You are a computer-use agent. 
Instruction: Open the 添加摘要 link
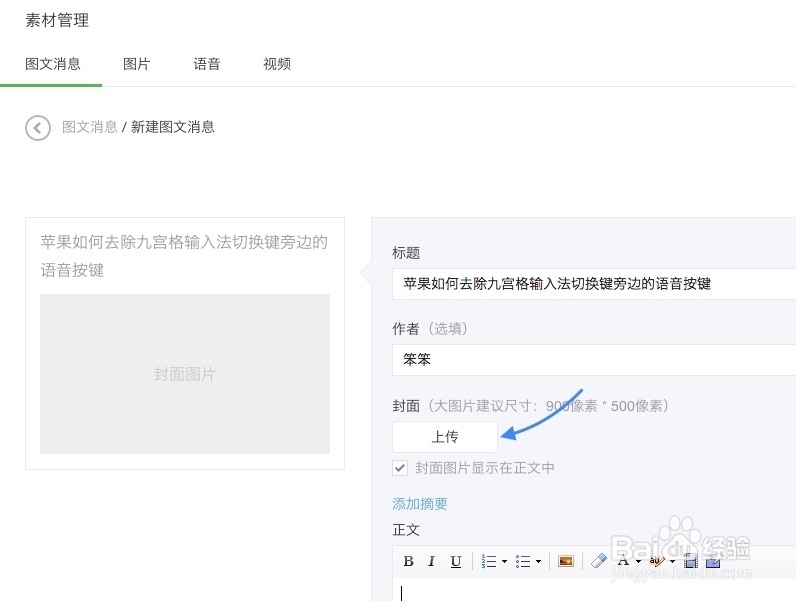pos(420,504)
